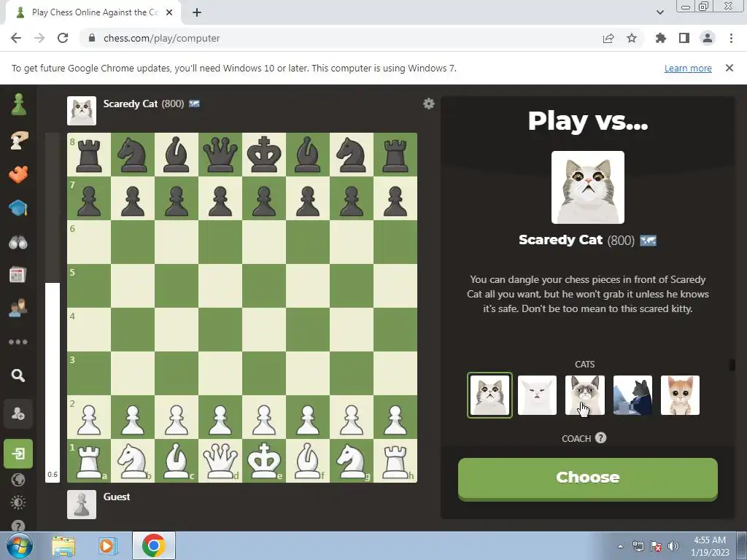This screenshot has width=747, height=560.
Task: Select the white cat bot thumbnail
Action: [x=537, y=395]
